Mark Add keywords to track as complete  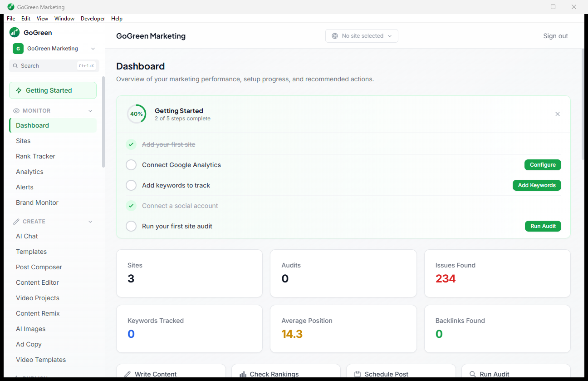click(x=131, y=185)
